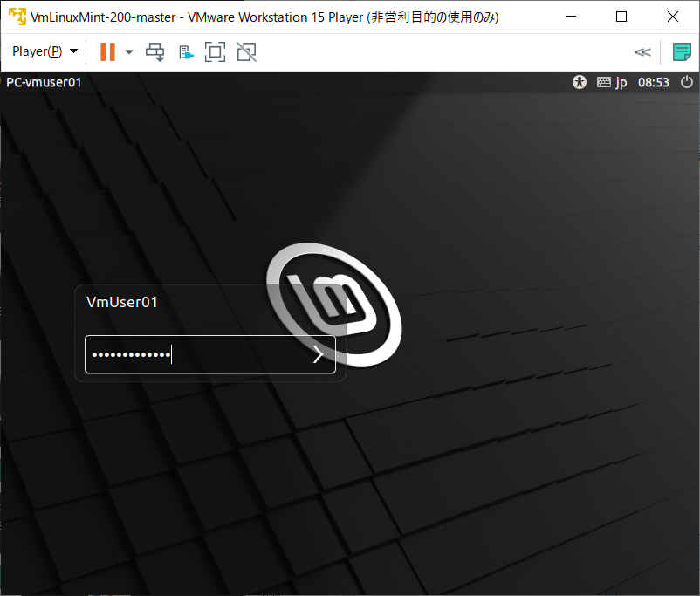Viewport: 700px width, 596px height.
Task: Open the power menu icon in the login panel
Action: [x=687, y=82]
